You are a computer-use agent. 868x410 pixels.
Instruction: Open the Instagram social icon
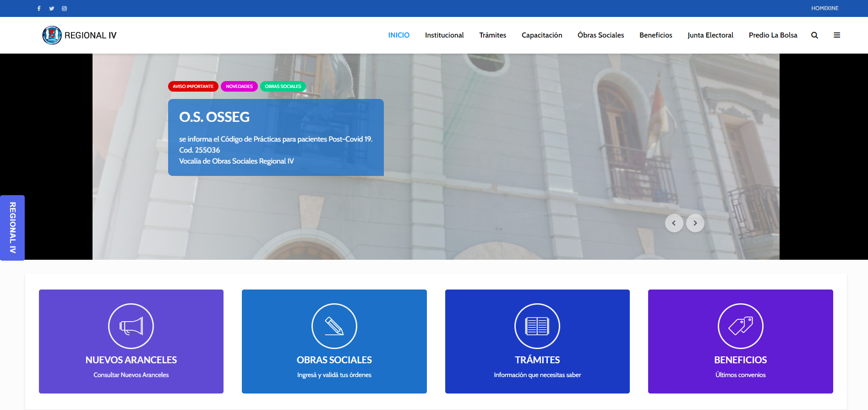[x=65, y=8]
